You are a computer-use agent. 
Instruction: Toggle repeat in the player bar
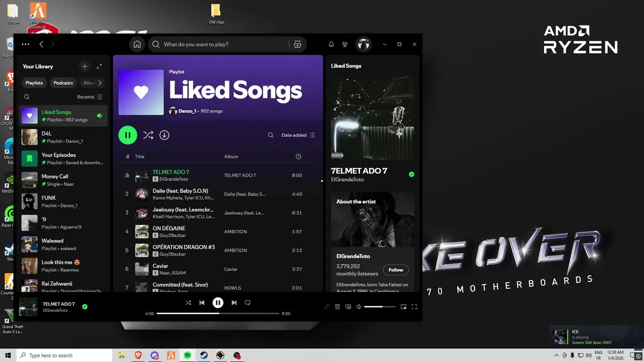[248, 303]
